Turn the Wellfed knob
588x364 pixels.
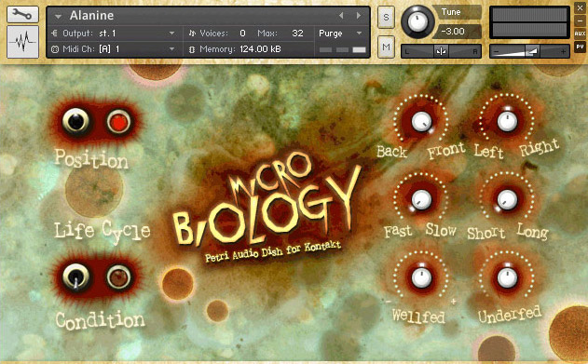(x=421, y=277)
